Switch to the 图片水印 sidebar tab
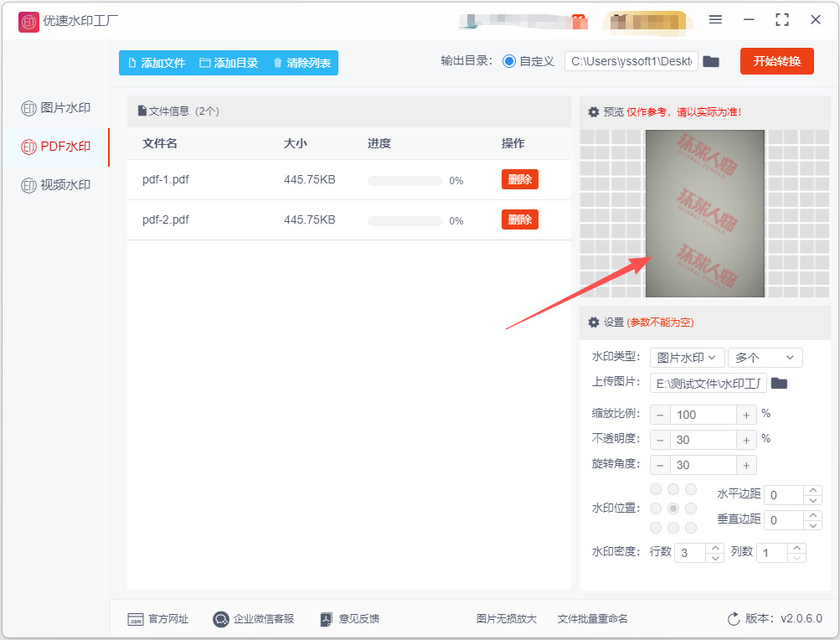Image resolution: width=840 pixels, height=640 pixels. pos(56,108)
